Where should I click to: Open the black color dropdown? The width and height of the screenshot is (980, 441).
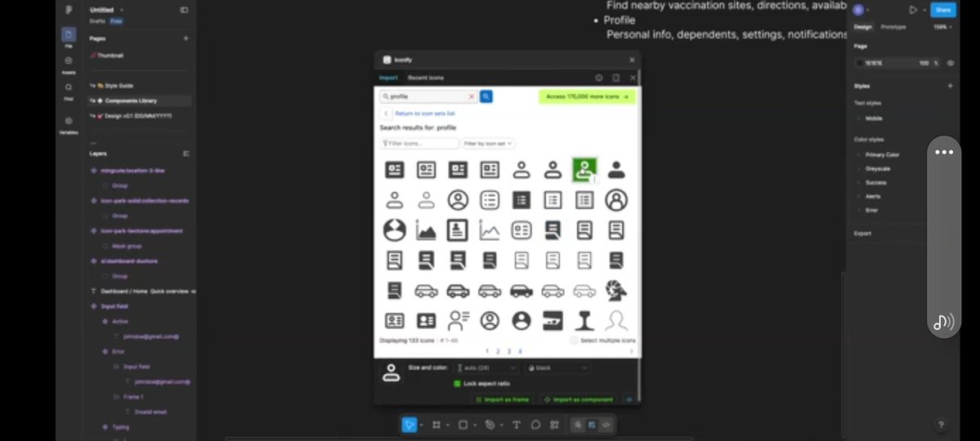click(x=557, y=368)
